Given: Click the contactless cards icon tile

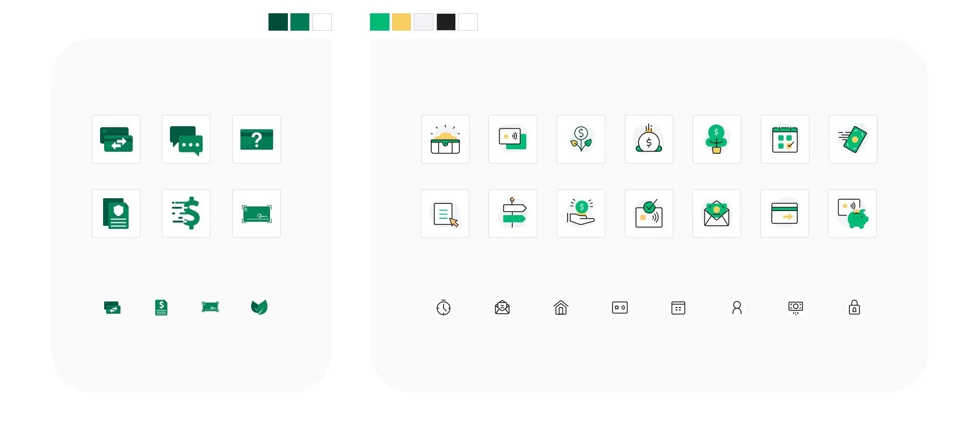Looking at the screenshot, I should coord(512,139).
